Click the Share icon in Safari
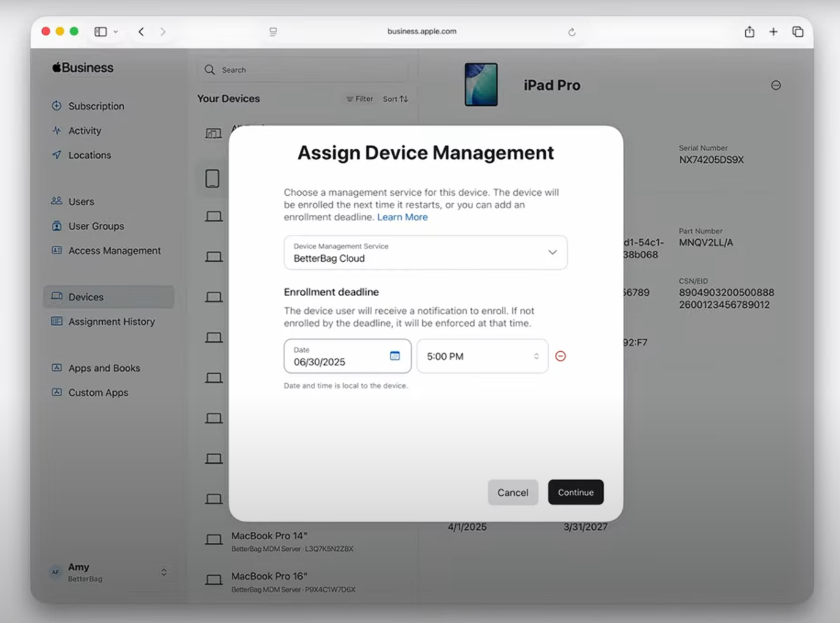This screenshot has width=840, height=623. tap(749, 32)
